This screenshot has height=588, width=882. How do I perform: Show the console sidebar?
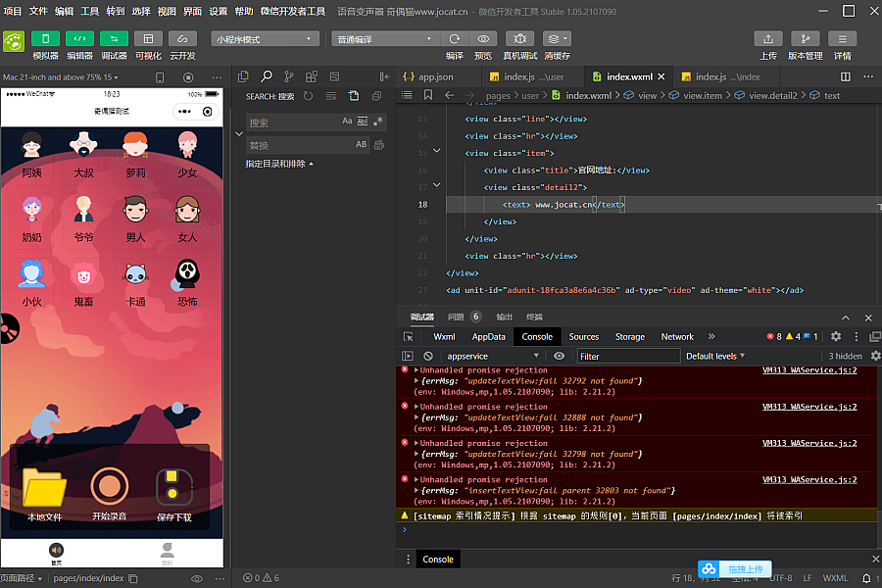408,356
